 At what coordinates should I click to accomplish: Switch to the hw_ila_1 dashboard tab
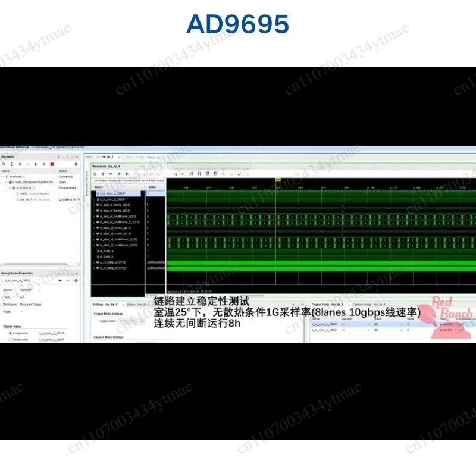coord(107,157)
